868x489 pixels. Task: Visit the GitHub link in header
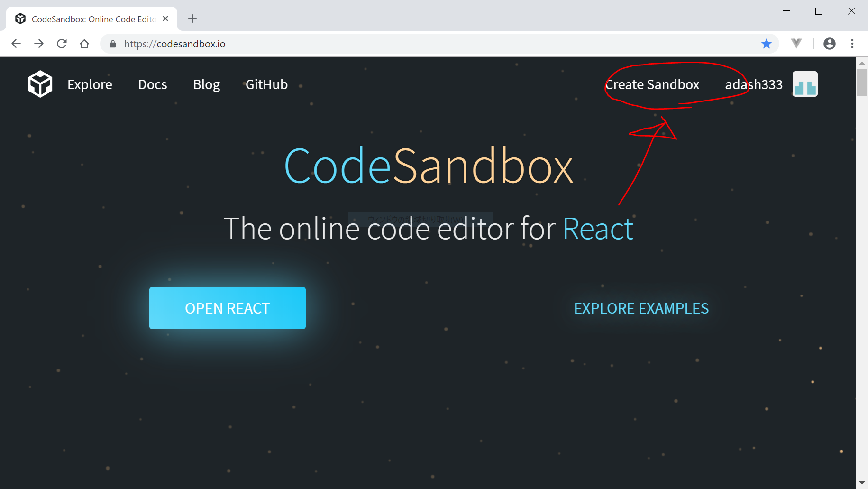pyautogui.click(x=266, y=84)
